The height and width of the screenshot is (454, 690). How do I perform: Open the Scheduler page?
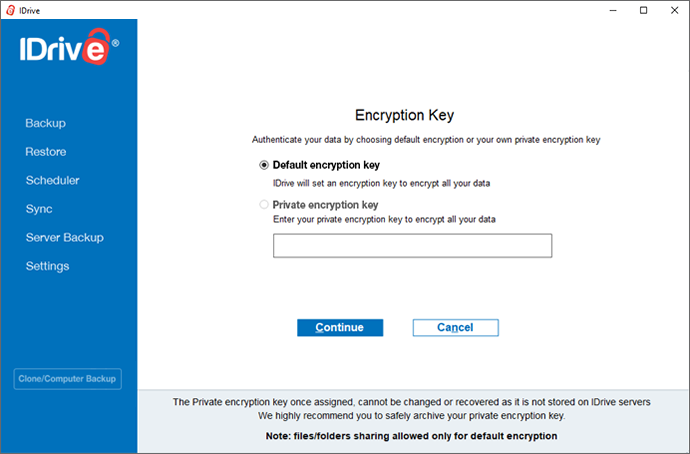(x=52, y=180)
